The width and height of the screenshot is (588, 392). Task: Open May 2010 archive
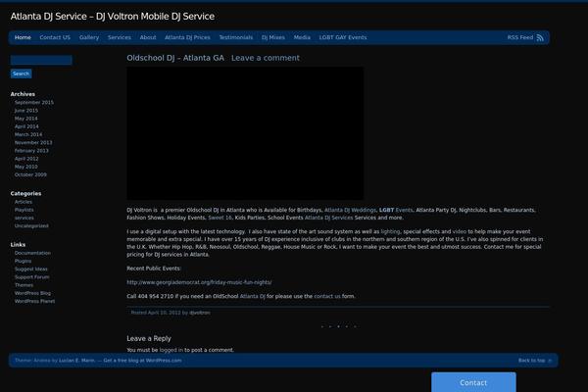click(25, 167)
